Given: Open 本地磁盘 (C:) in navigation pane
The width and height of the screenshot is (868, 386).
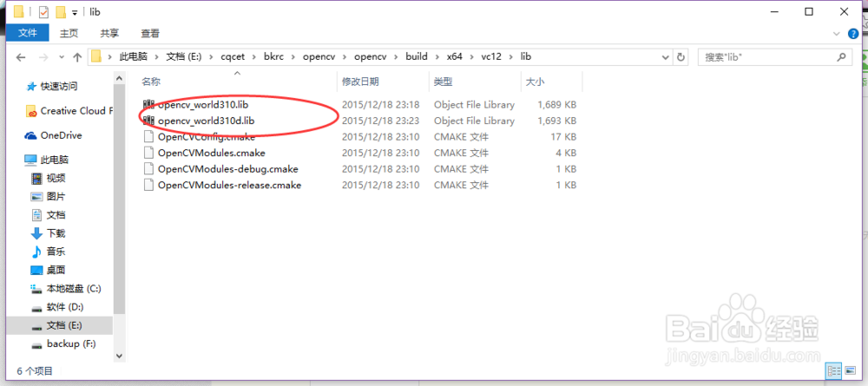Looking at the screenshot, I should click(74, 288).
